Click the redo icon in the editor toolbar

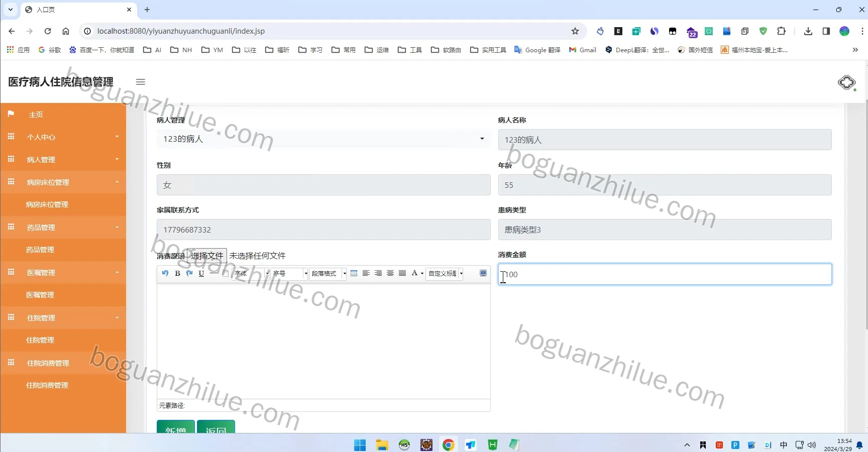[x=189, y=273]
